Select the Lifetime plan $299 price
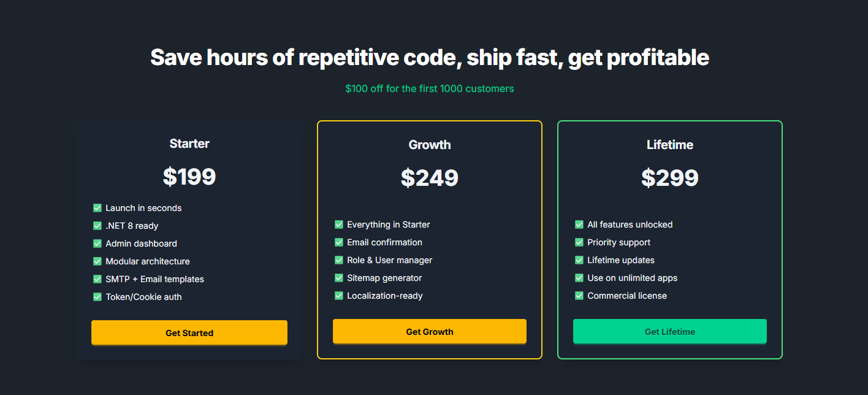The height and width of the screenshot is (395, 868). pos(670,178)
